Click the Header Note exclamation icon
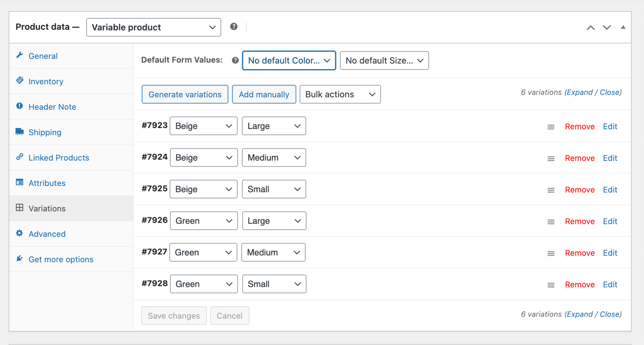 point(19,106)
